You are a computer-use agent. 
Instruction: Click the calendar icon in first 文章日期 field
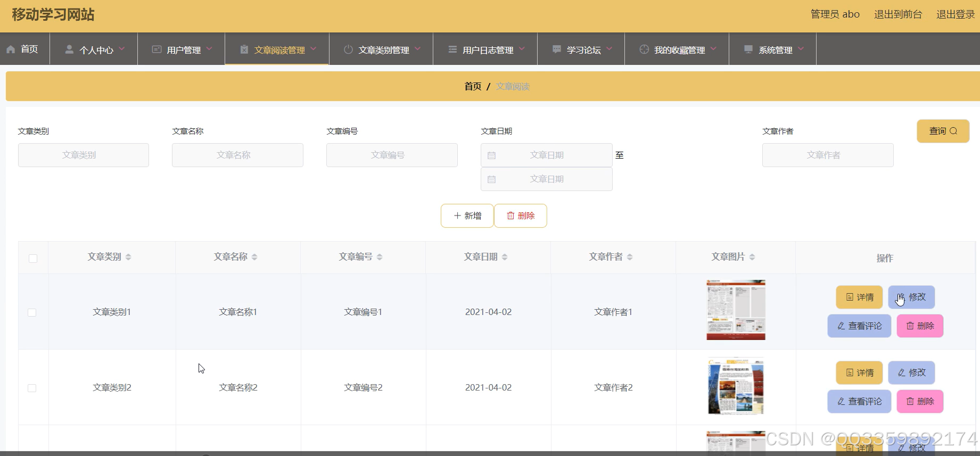click(492, 155)
